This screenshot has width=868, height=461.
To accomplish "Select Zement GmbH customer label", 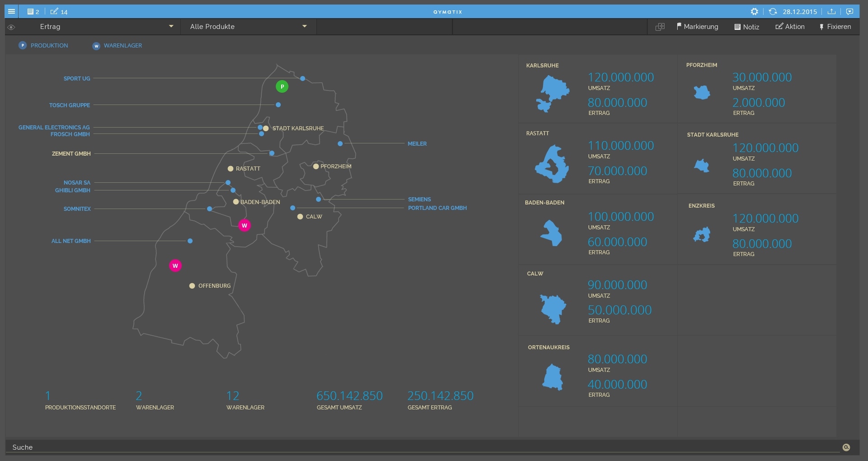I will (71, 154).
